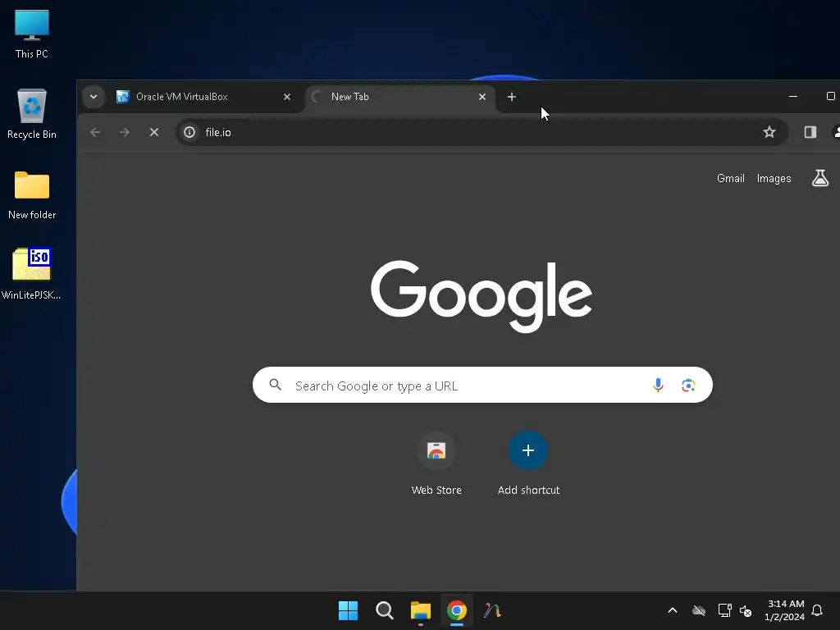Click the Google logo
Image resolution: width=840 pixels, height=630 pixels.
pyautogui.click(x=482, y=295)
